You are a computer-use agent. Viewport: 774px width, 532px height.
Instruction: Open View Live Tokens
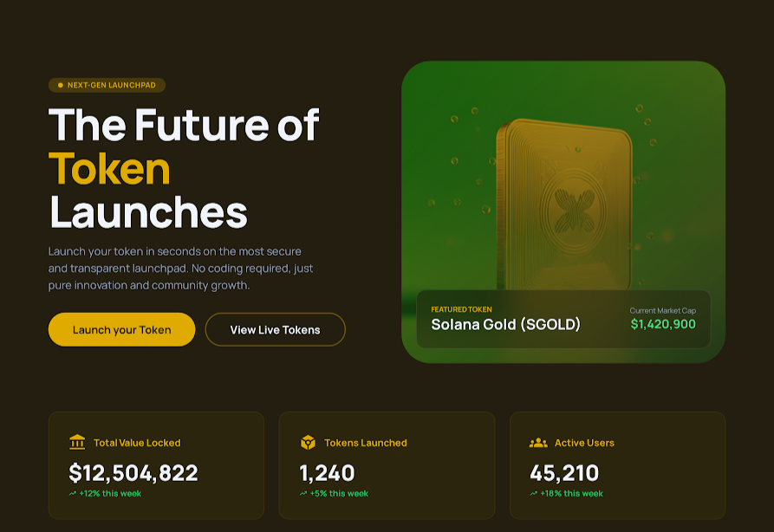coord(275,329)
